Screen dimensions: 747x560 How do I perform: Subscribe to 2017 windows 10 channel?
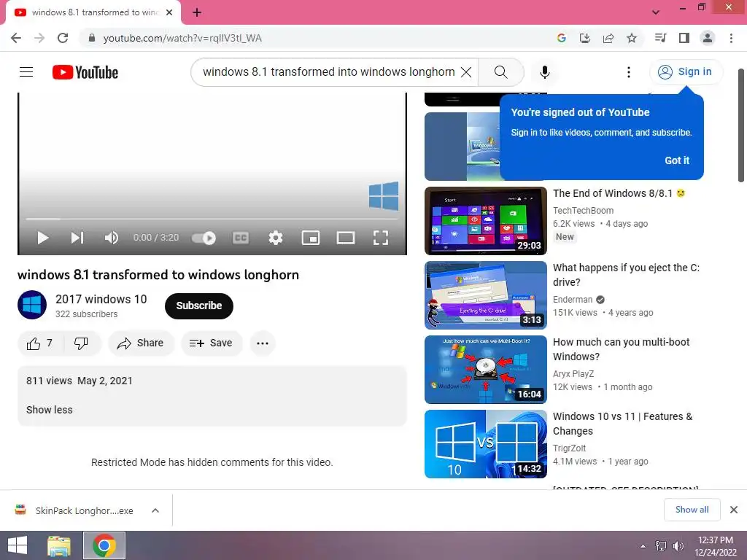[x=199, y=306]
